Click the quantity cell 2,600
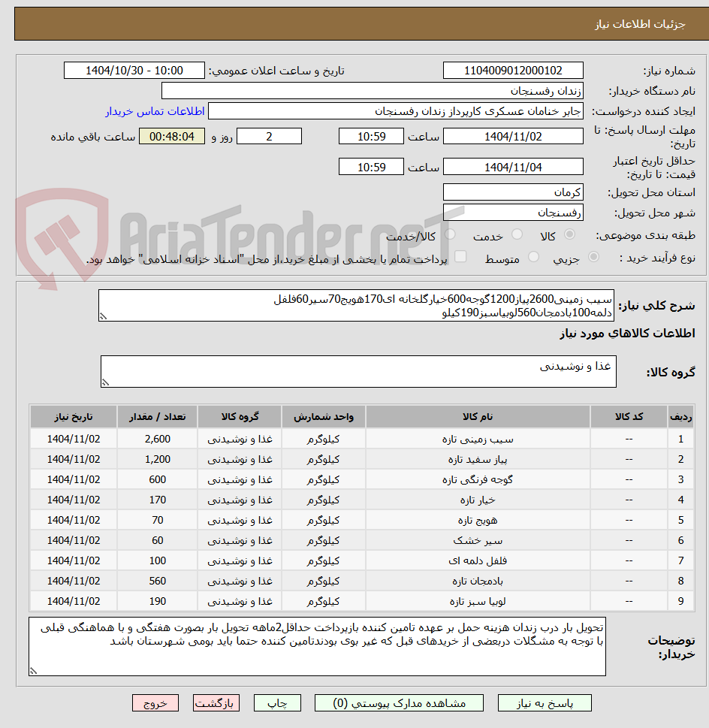 [x=157, y=439]
